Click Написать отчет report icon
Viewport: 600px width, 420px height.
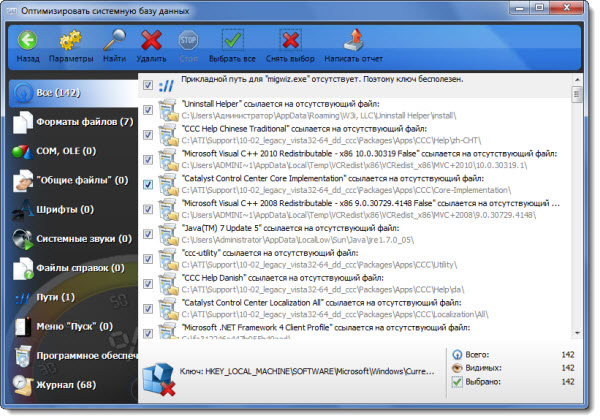pyautogui.click(x=355, y=41)
